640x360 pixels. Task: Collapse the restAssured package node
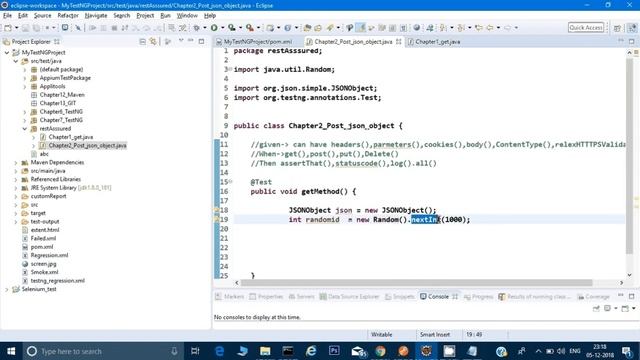tap(25, 129)
